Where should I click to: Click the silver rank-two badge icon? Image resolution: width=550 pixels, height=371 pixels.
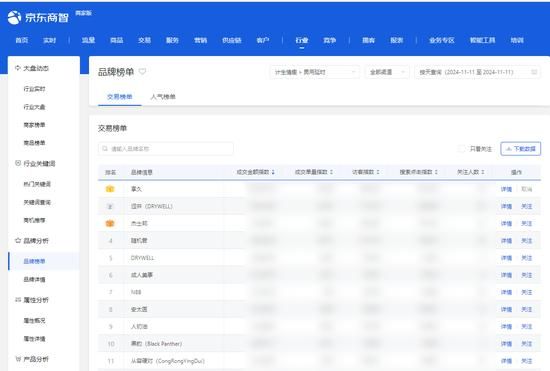click(110, 206)
